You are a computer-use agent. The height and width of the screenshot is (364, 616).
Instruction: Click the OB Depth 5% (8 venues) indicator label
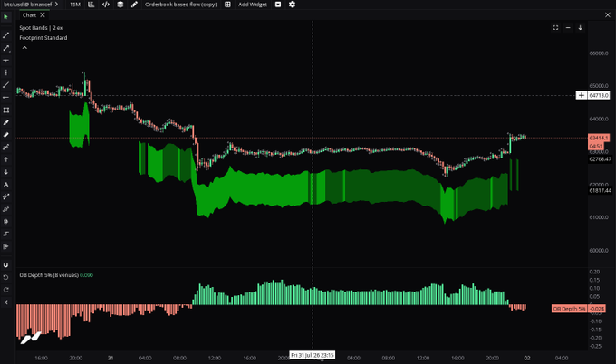point(49,275)
